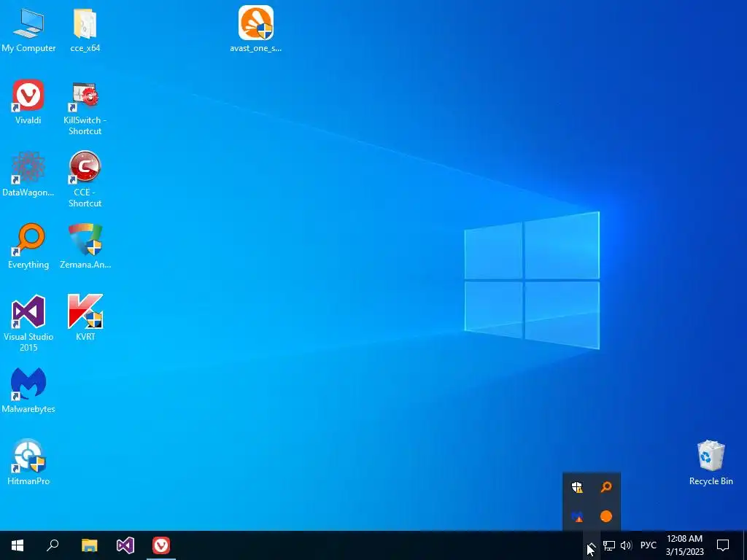Open the clock showing 12:08 AM
The image size is (747, 560).
(684, 545)
